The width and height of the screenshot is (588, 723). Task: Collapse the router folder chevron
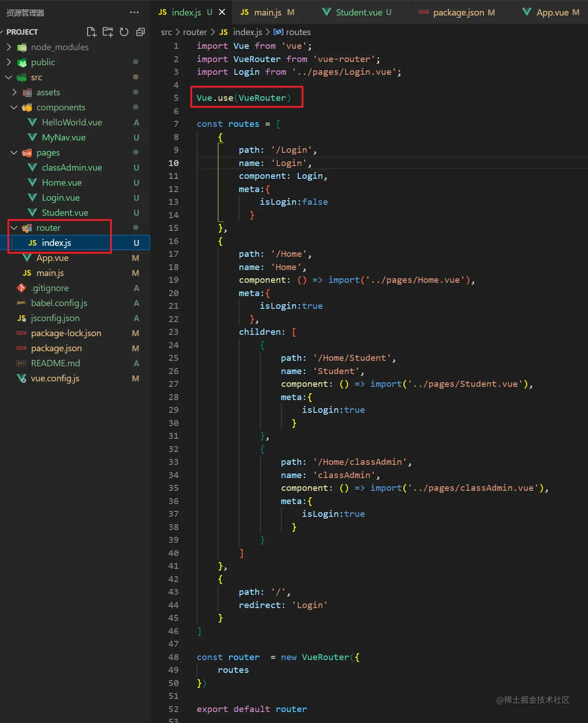tap(14, 228)
